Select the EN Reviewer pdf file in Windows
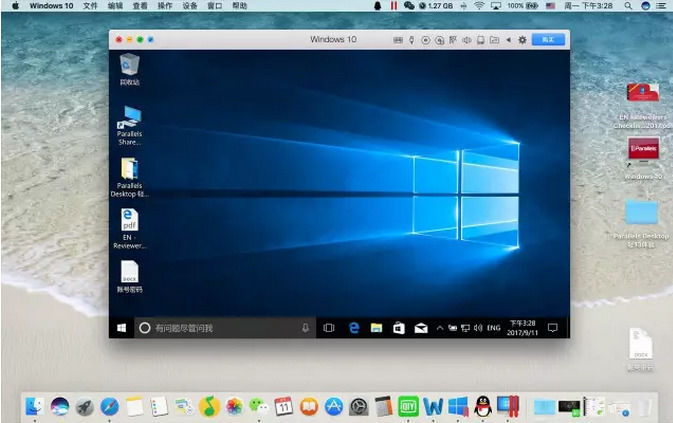Viewport: 673px width, 423px height. (129, 229)
